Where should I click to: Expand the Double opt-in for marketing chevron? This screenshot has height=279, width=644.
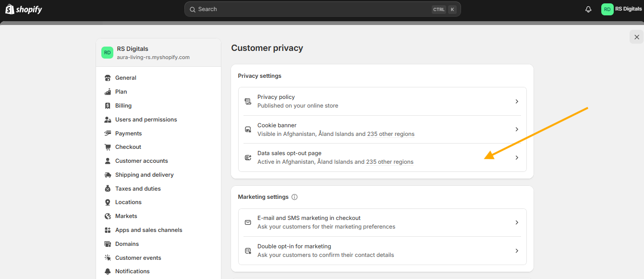pyautogui.click(x=517, y=251)
